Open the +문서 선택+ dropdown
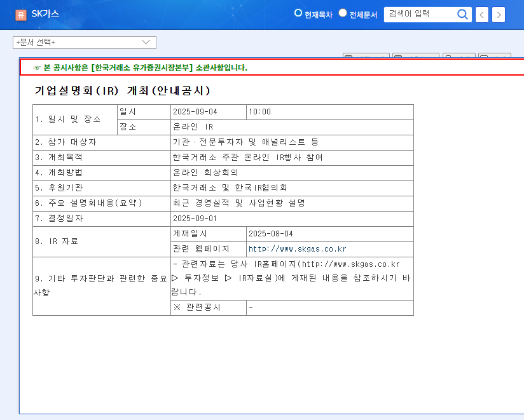 pyautogui.click(x=85, y=43)
